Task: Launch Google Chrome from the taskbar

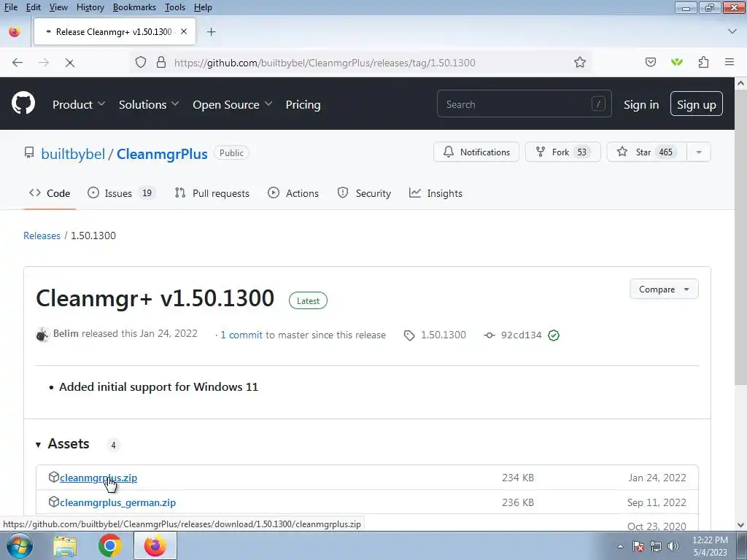Action: (x=110, y=546)
